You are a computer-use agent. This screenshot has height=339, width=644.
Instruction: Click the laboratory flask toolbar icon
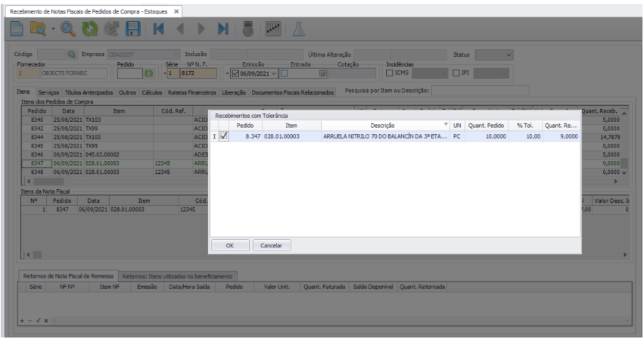(298, 30)
